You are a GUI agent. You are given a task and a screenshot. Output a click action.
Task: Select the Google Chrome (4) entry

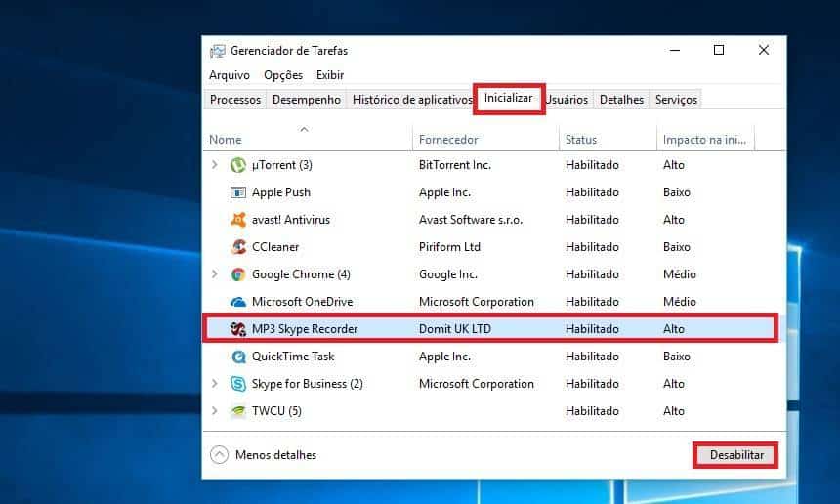(301, 274)
